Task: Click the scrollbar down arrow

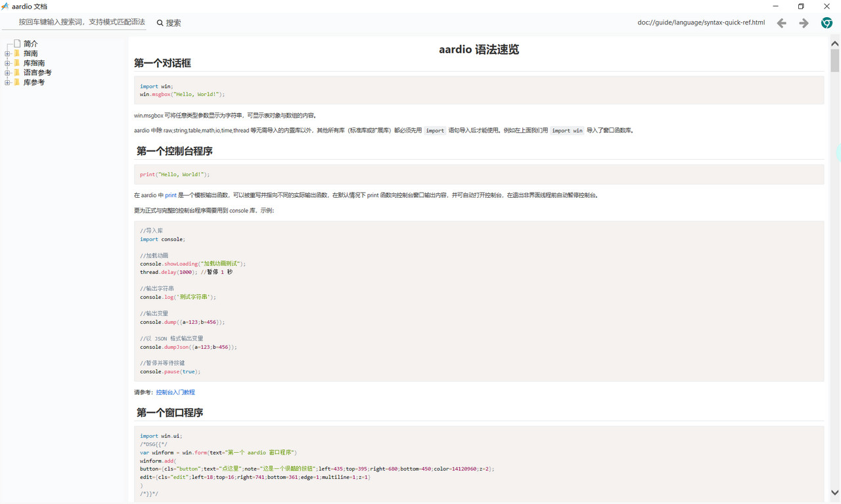Action: (x=834, y=492)
